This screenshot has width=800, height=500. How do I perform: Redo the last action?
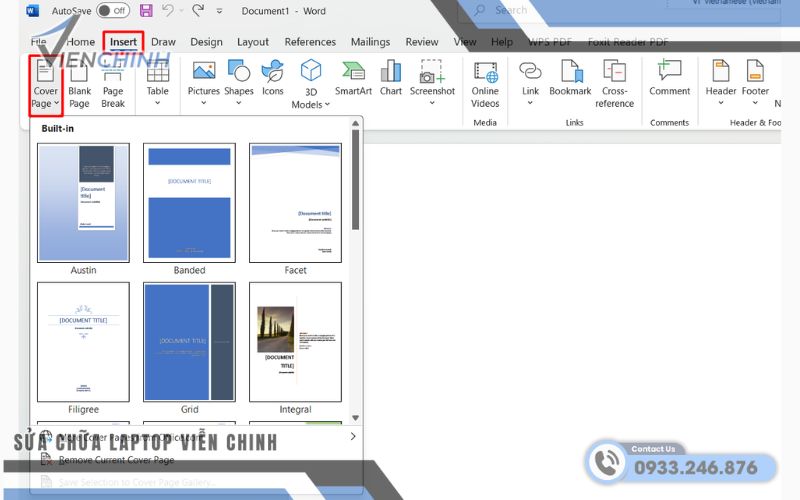[198, 10]
